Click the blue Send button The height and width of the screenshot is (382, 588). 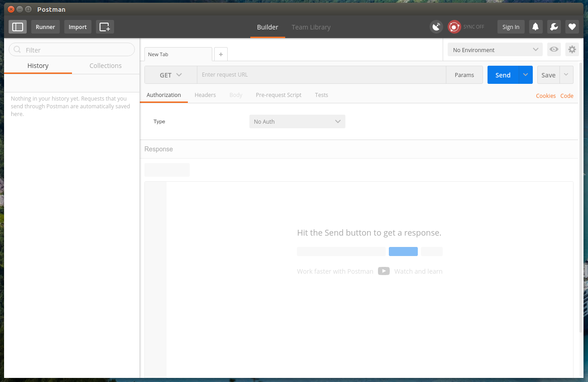pyautogui.click(x=503, y=75)
